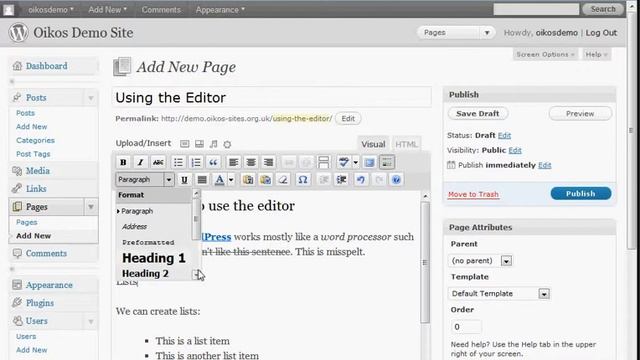Insert custom character omega symbol
640x360 pixels.
(302, 180)
